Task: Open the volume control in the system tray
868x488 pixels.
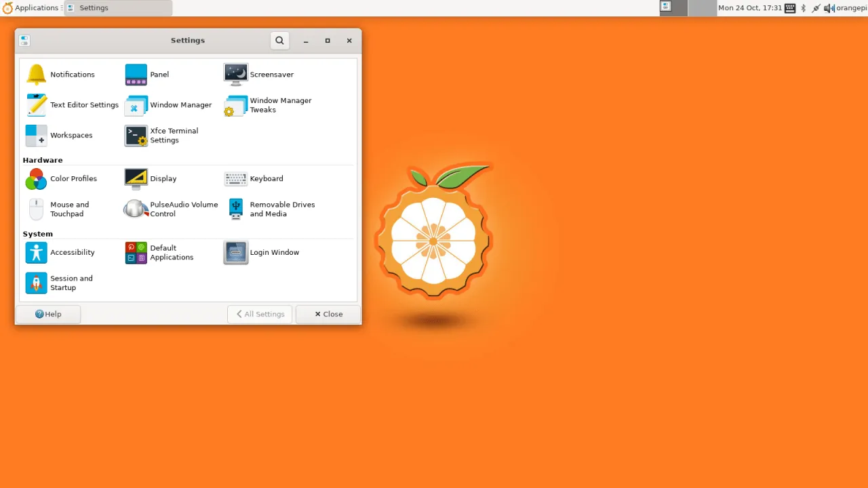Action: [x=829, y=7]
